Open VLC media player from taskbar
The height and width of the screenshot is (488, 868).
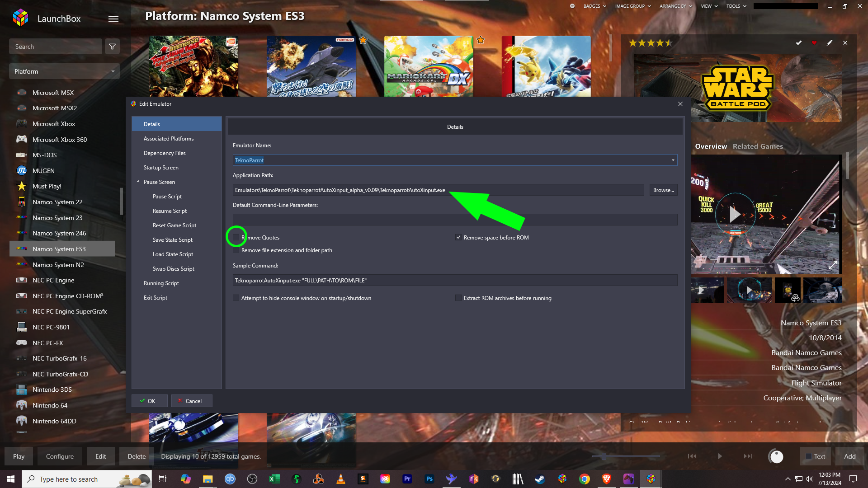pyautogui.click(x=341, y=479)
